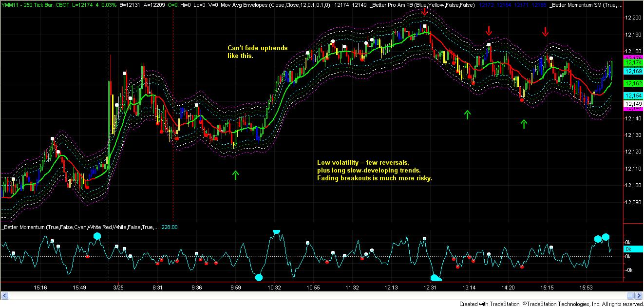Click the 10:32 time axis label
This screenshot has height=307, width=644.
click(274, 288)
